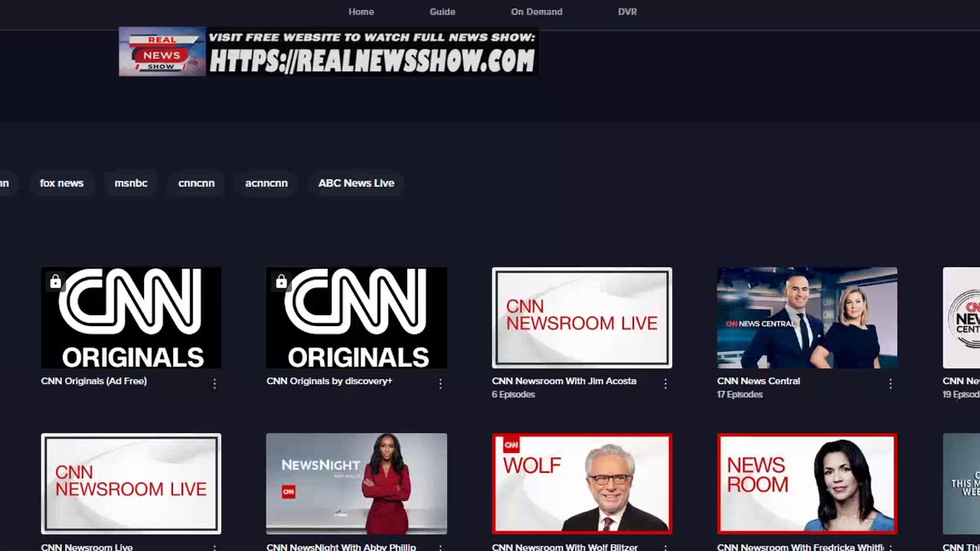
Task: Click the CNN News Central title
Action: (x=759, y=381)
